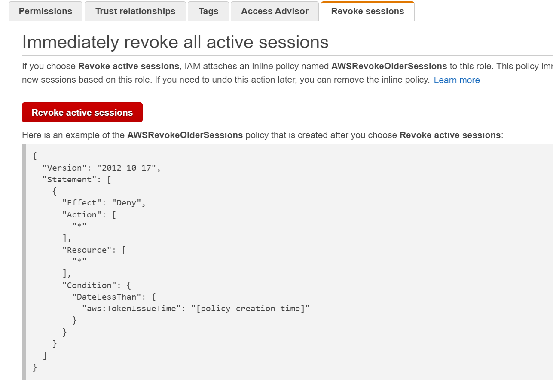Image resolution: width=553 pixels, height=392 pixels.
Task: Click the "Version": "2012-10-17" line in policy
Action: tap(101, 168)
